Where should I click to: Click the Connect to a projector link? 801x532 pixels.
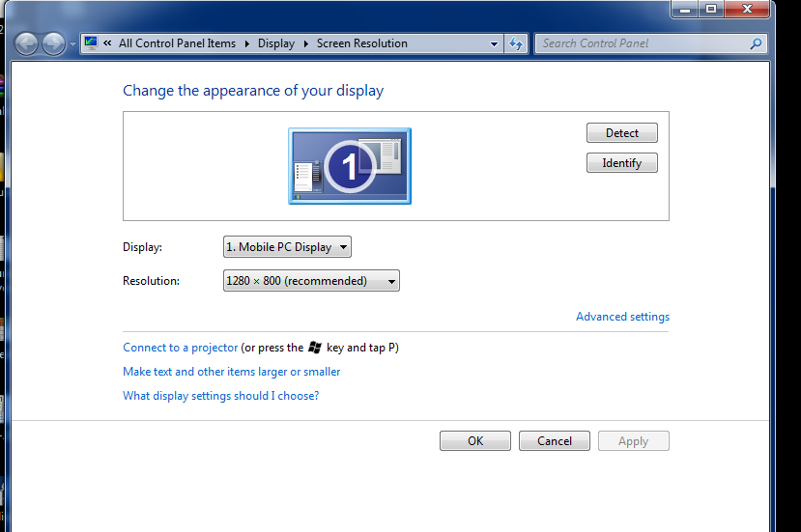[180, 348]
